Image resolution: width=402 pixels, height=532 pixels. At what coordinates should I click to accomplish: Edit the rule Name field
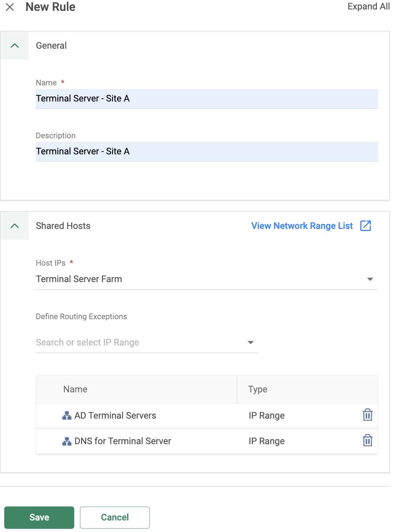coord(207,99)
